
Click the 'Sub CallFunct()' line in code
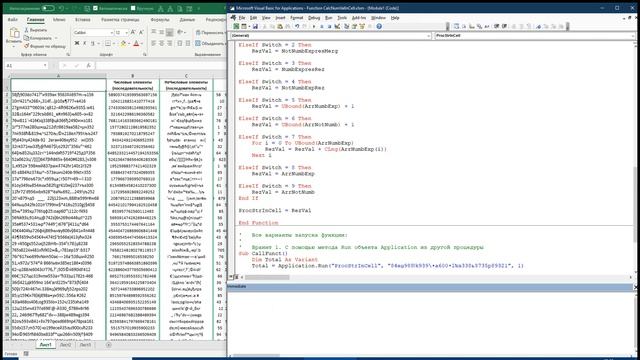pyautogui.click(x=263, y=253)
